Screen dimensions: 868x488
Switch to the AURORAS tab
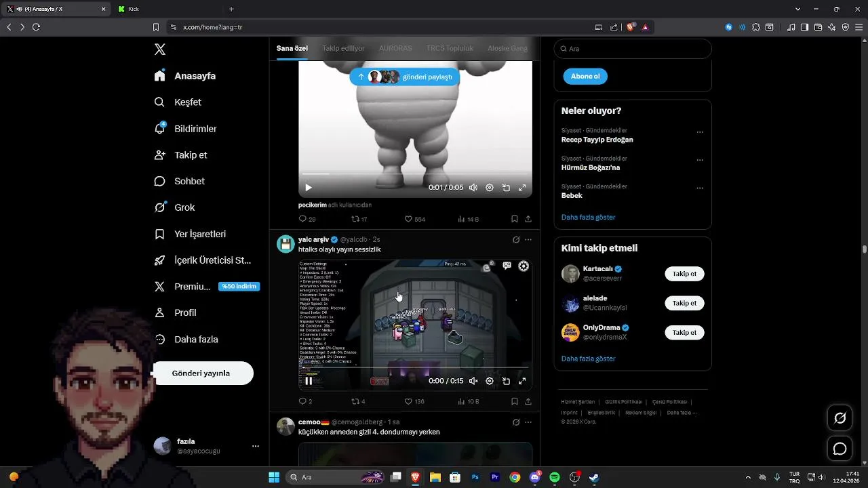395,48
